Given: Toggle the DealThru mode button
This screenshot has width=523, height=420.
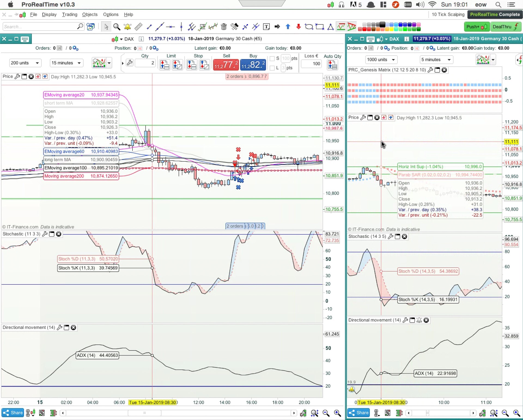Looking at the screenshot, I should [x=506, y=27].
